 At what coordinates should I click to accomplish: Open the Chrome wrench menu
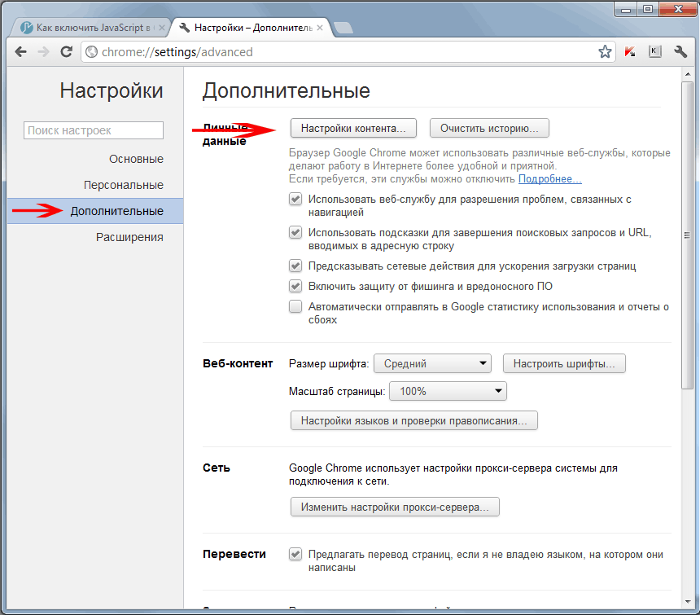tap(680, 52)
